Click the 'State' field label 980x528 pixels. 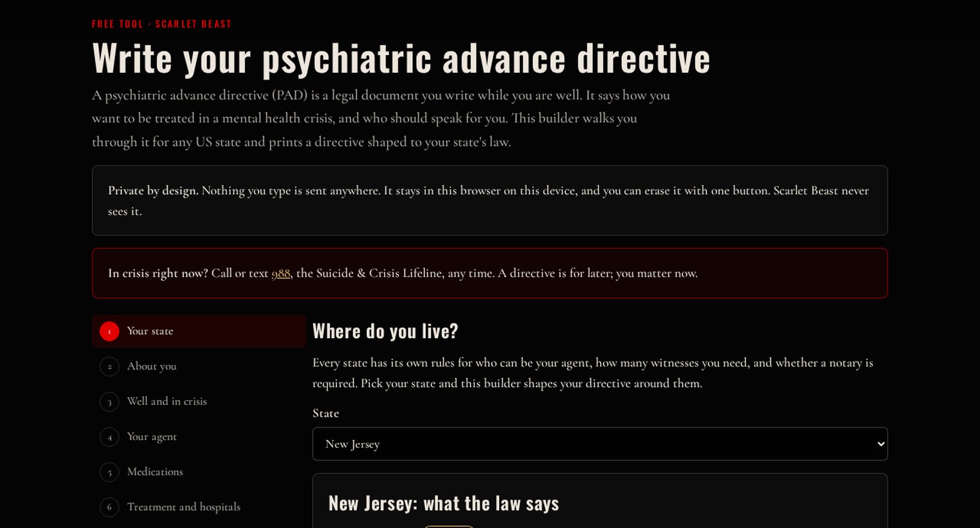click(326, 413)
